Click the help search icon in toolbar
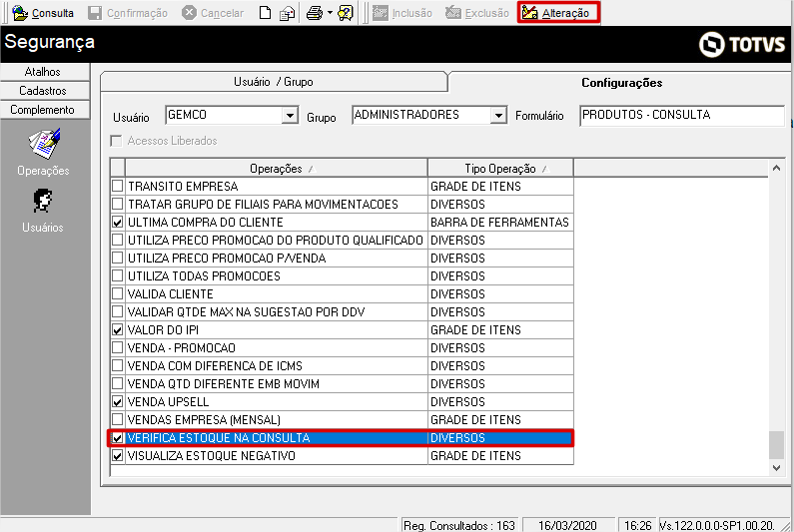The image size is (794, 532). point(346,13)
